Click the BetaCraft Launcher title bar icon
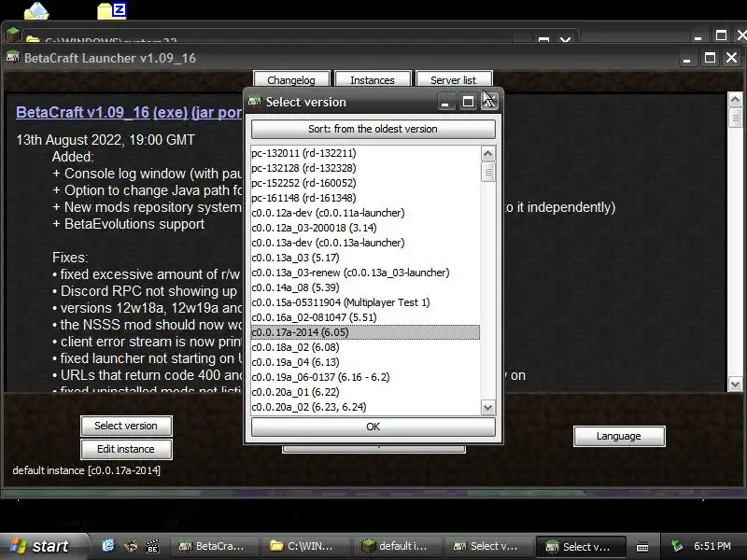 (13, 58)
